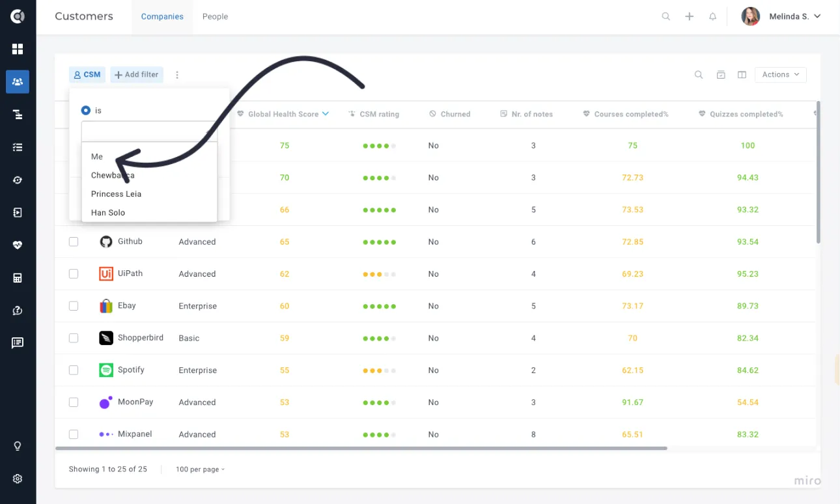Click the archive box icon near Actions
840x504 pixels.
[721, 75]
